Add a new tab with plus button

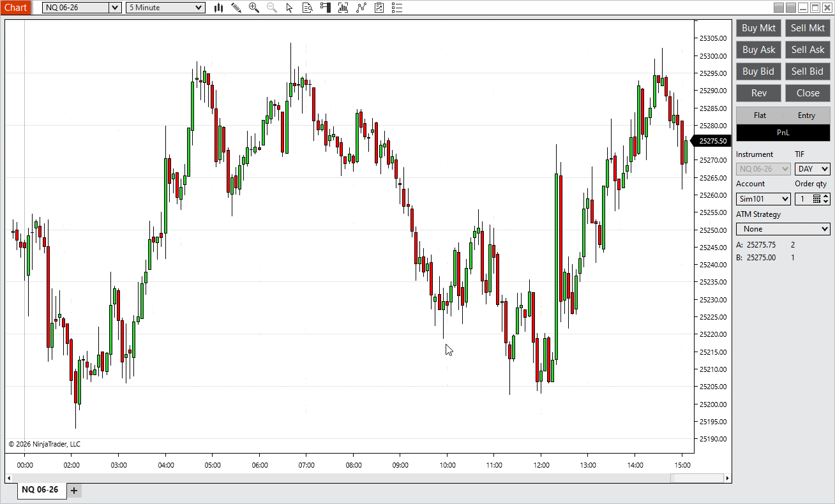point(74,490)
